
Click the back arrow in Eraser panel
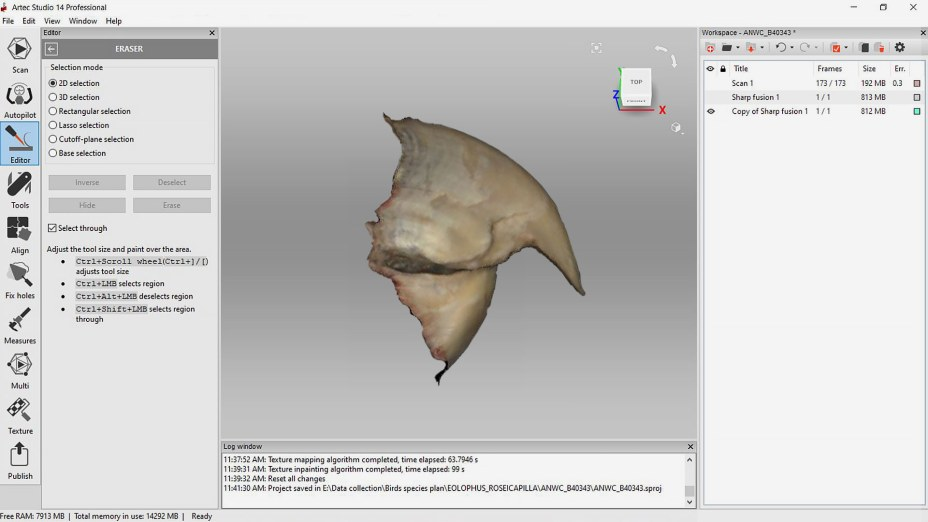point(52,48)
